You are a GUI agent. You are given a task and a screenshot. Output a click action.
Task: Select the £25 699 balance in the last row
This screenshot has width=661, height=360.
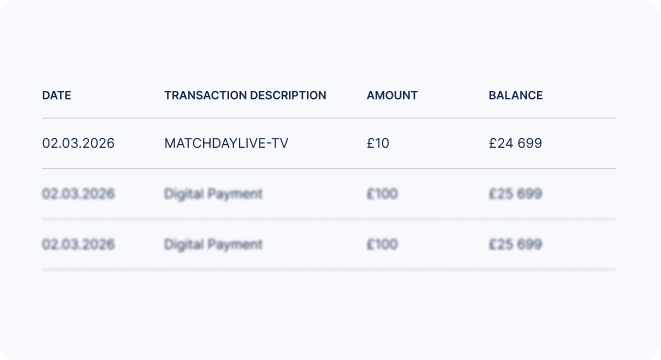pos(515,244)
